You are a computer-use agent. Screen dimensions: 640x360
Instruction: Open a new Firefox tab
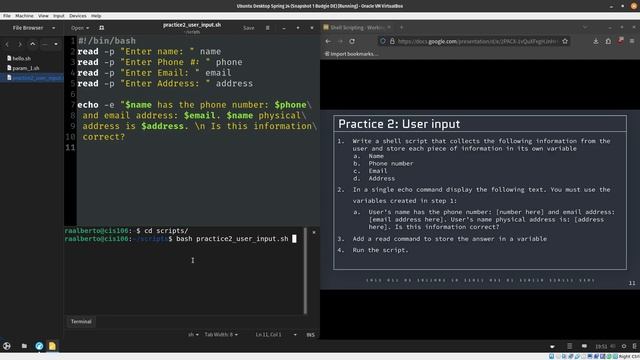(402, 27)
